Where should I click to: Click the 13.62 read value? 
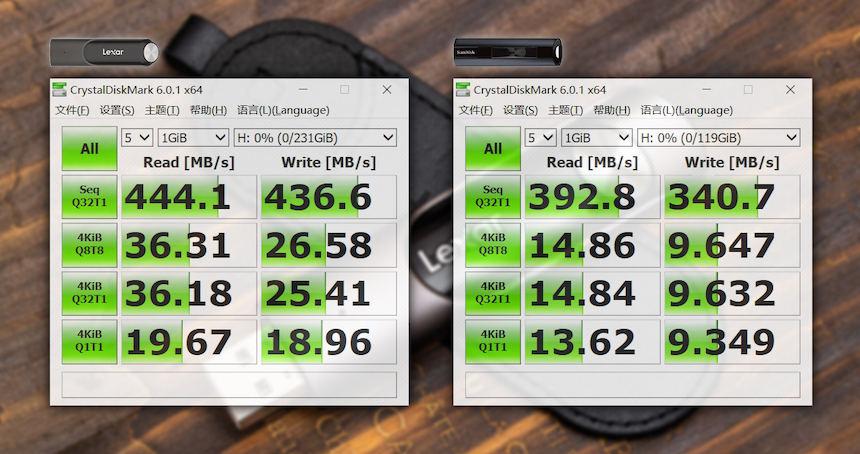coord(592,342)
